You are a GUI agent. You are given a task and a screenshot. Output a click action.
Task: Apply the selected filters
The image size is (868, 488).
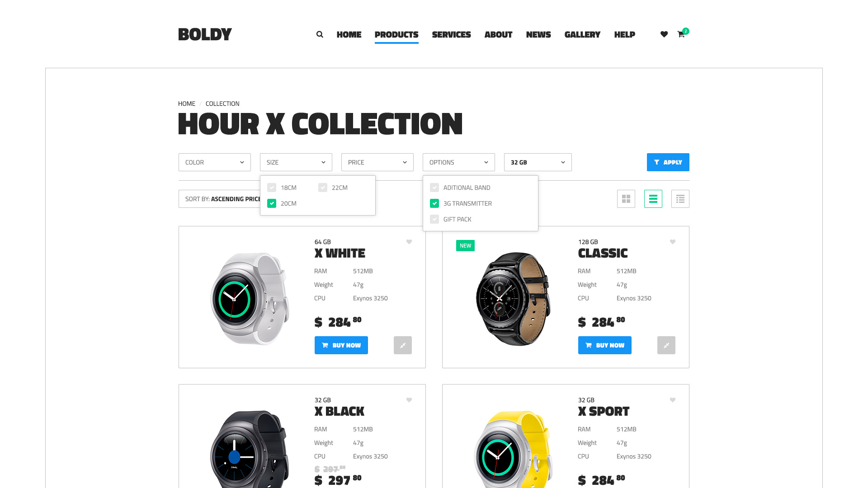point(668,162)
